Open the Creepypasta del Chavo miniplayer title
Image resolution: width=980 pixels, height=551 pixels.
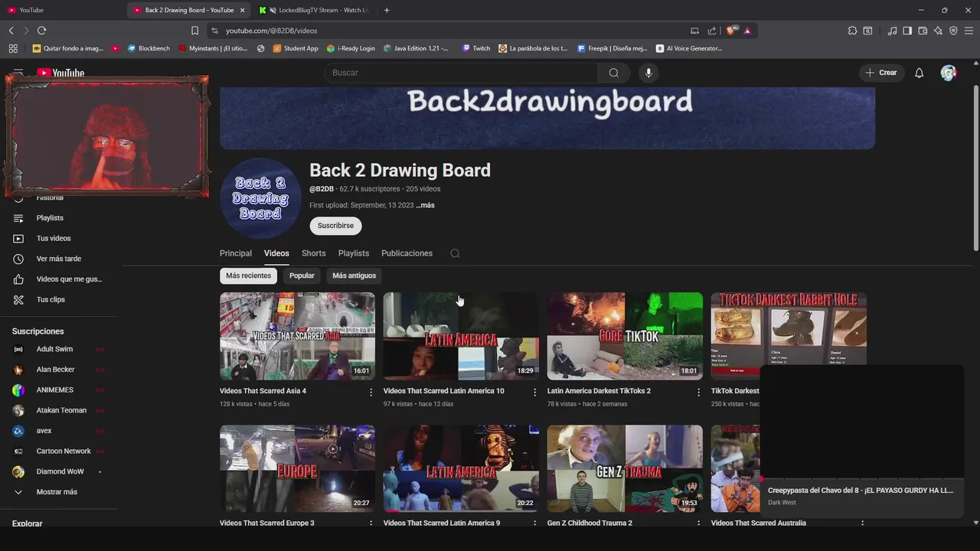point(861,491)
